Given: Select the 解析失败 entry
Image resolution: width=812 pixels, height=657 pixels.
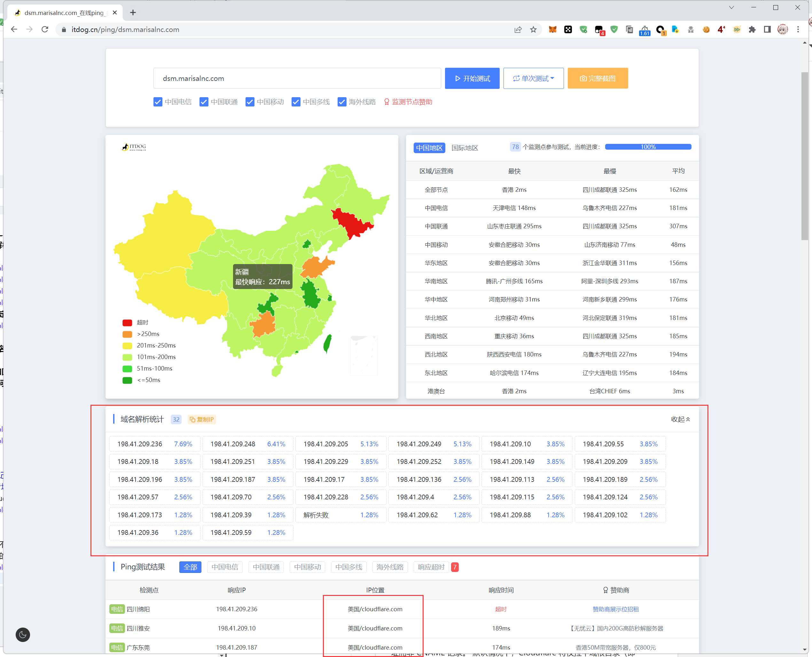Looking at the screenshot, I should [341, 515].
